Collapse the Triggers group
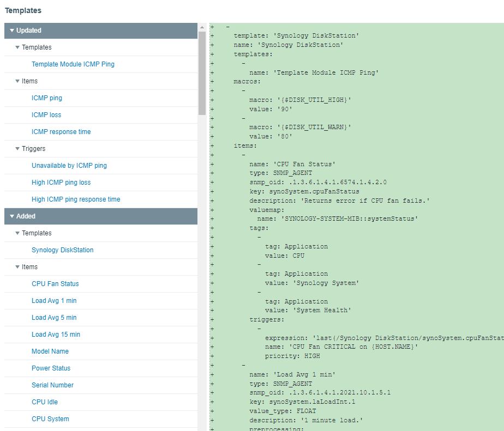Image resolution: width=504 pixels, height=431 pixels. (x=17, y=149)
